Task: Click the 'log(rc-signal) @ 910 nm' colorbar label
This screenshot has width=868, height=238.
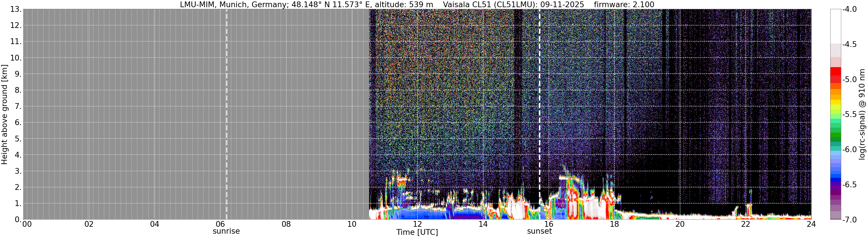Action: click(x=862, y=114)
